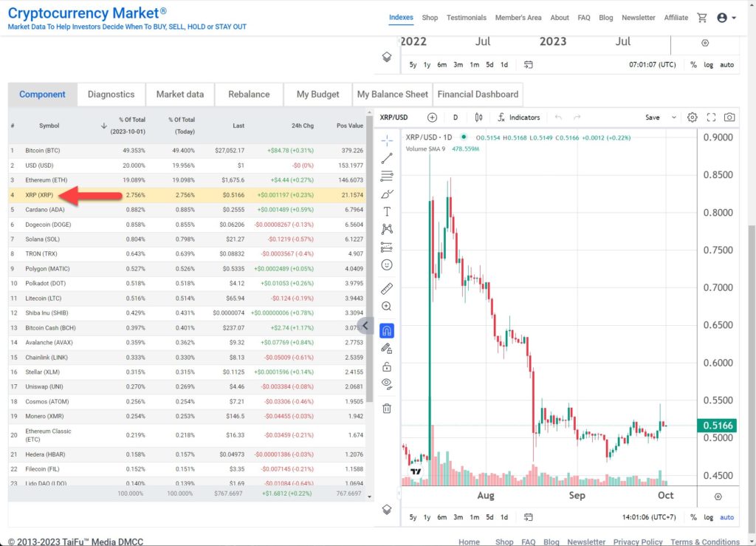Select the Cardano (ADA) row

click(x=187, y=210)
